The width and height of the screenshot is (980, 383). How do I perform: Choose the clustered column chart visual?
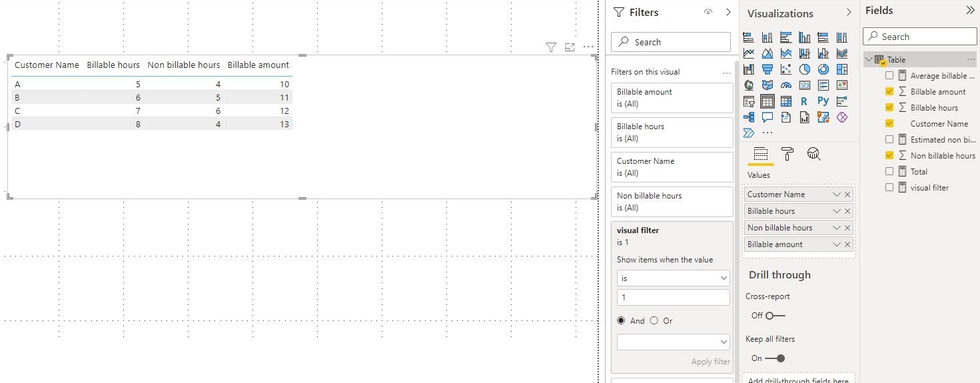(x=805, y=37)
